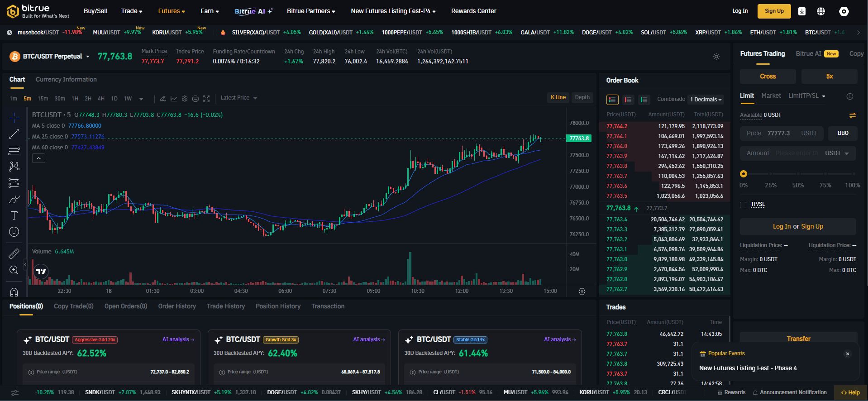Open the Open Orders(0) tab
This screenshot has height=401, width=868.
126,306
